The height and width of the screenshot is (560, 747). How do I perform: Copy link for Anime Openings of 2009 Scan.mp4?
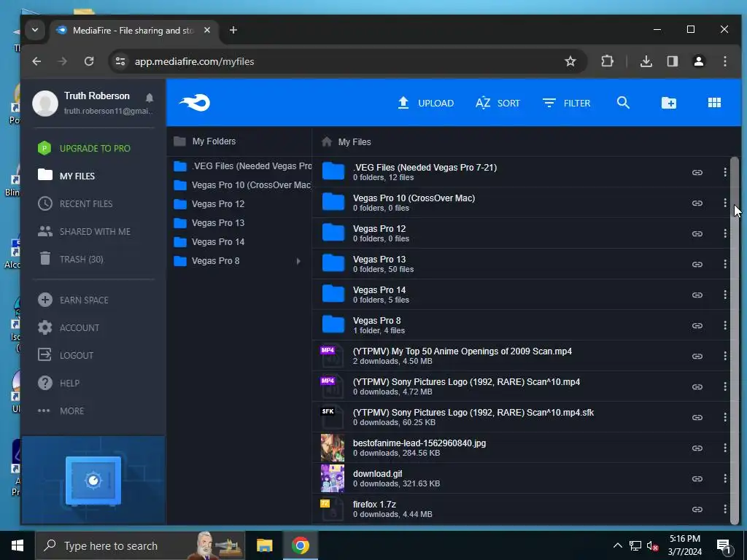coord(697,356)
